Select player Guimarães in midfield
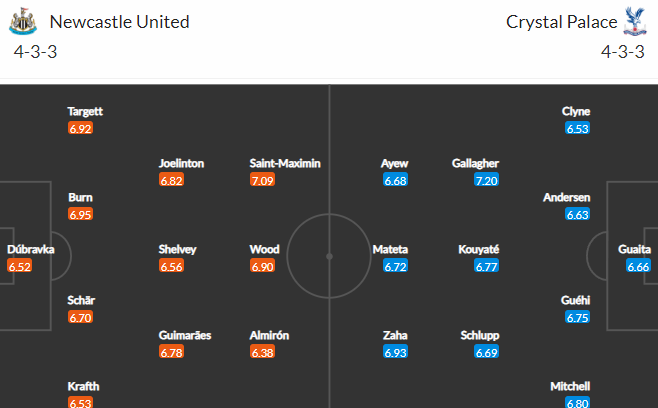Image resolution: width=658 pixels, height=408 pixels. (x=185, y=335)
